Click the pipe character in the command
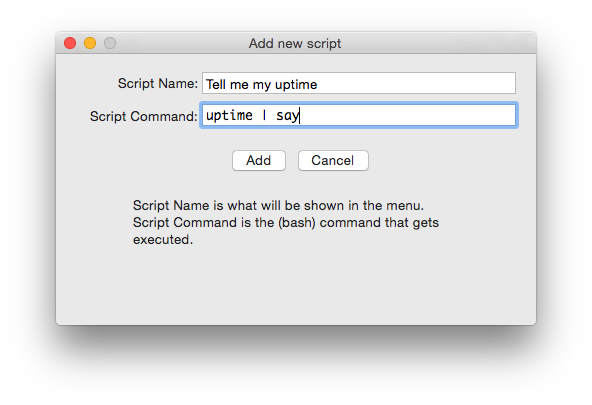592x405 pixels. click(264, 115)
